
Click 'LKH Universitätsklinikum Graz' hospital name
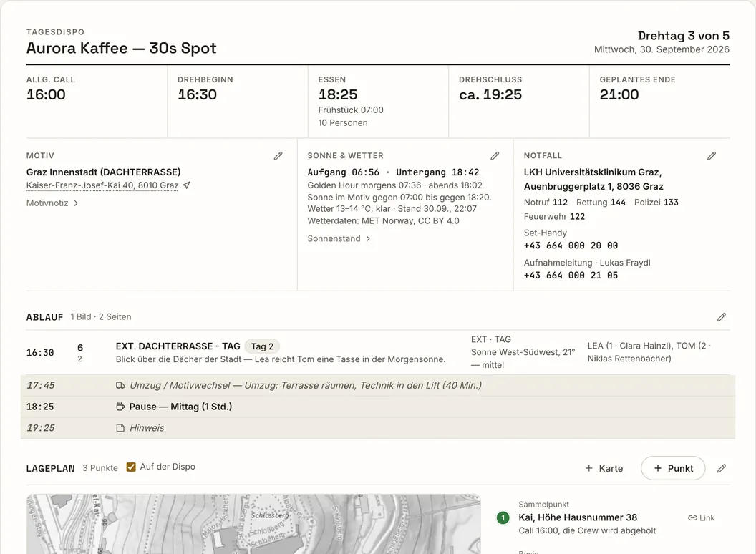coord(593,172)
